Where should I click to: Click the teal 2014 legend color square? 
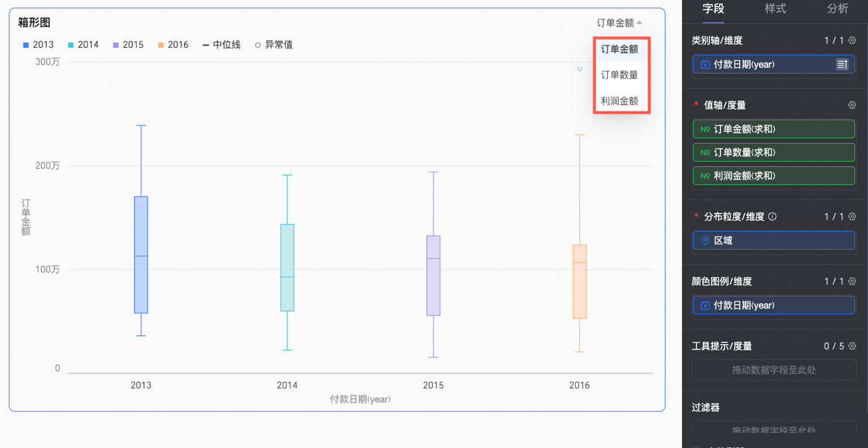point(71,45)
